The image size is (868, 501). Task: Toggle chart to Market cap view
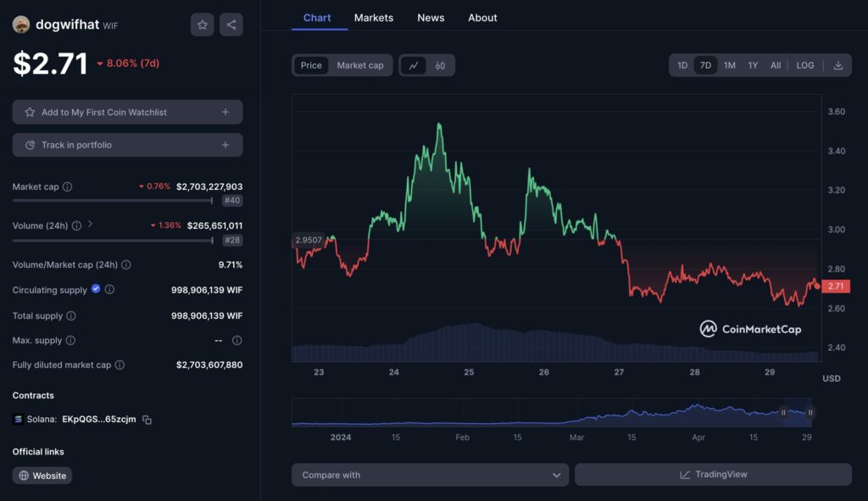pos(359,65)
